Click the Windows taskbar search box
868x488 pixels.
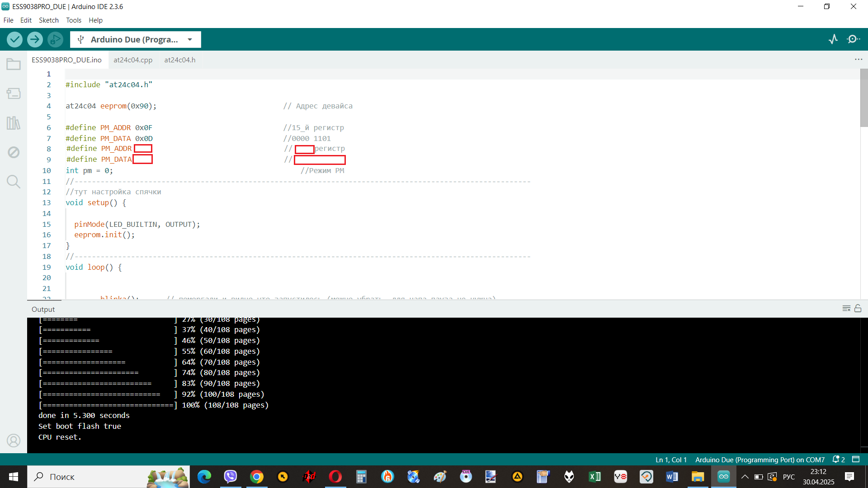coord(108,477)
